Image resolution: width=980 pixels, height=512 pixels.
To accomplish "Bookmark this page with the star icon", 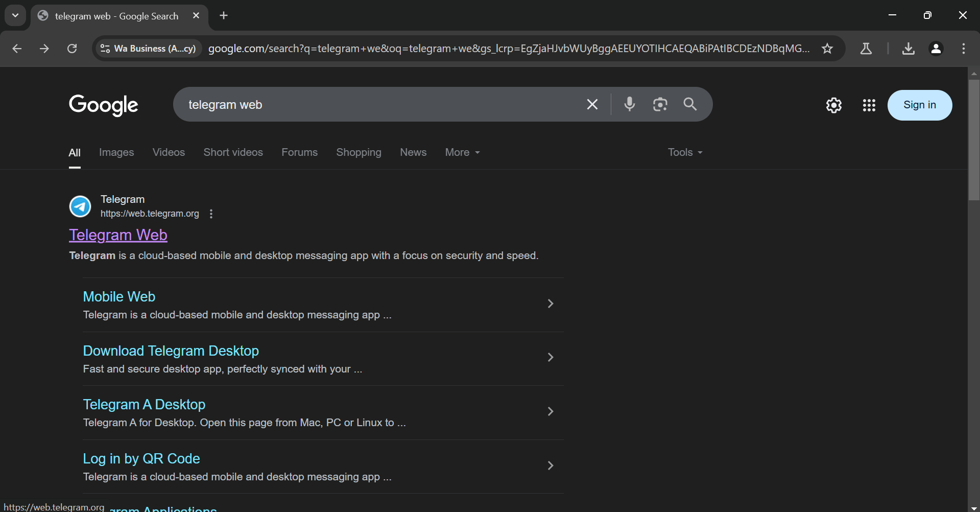I will [x=827, y=49].
